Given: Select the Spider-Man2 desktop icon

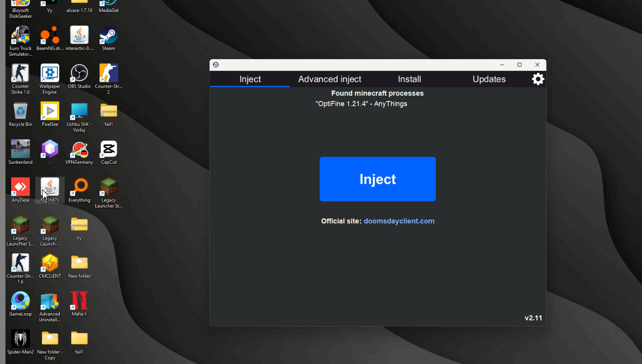Looking at the screenshot, I should [x=20, y=342].
